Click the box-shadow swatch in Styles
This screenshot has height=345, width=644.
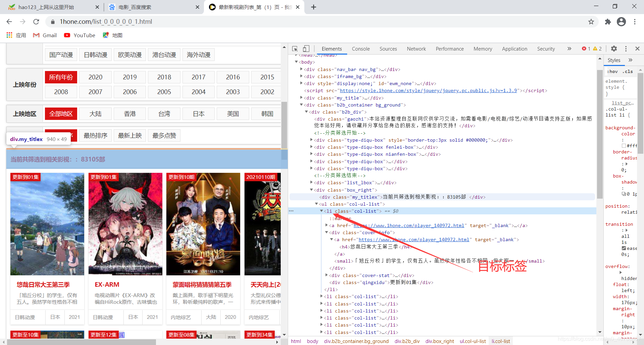click(624, 194)
